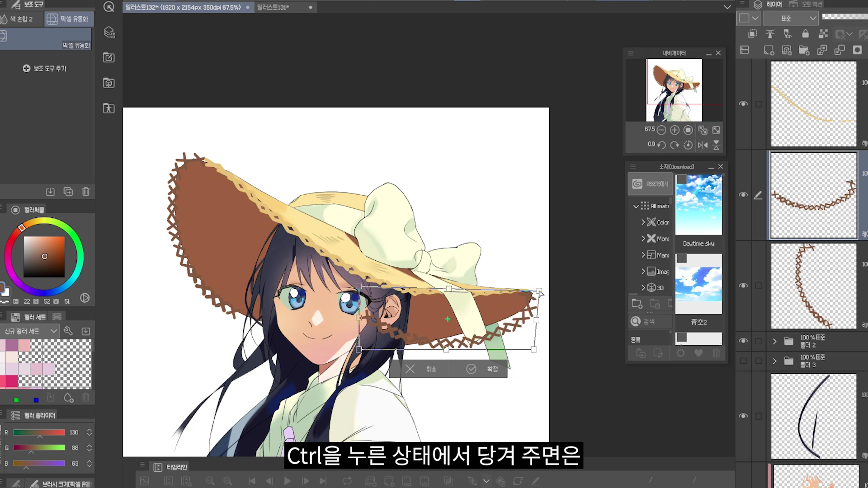Select the 색 혼합 2 tool tab
Screen dimensions: 868x488
(21, 19)
